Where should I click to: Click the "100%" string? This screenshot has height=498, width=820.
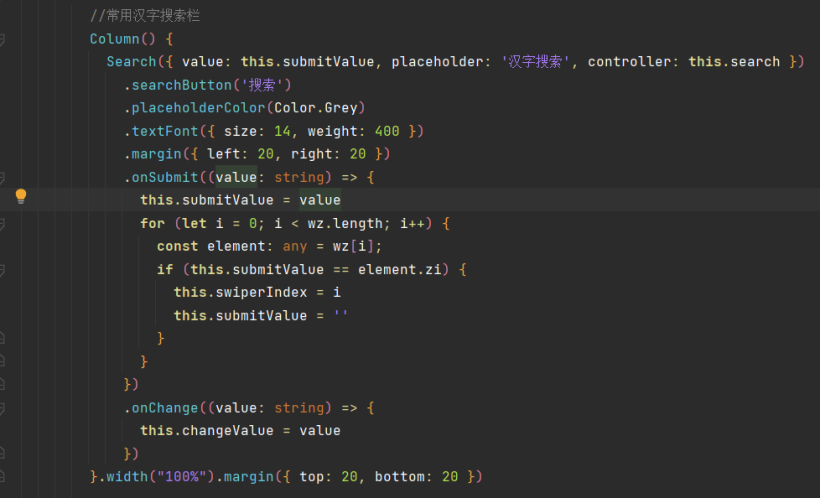click(x=182, y=477)
